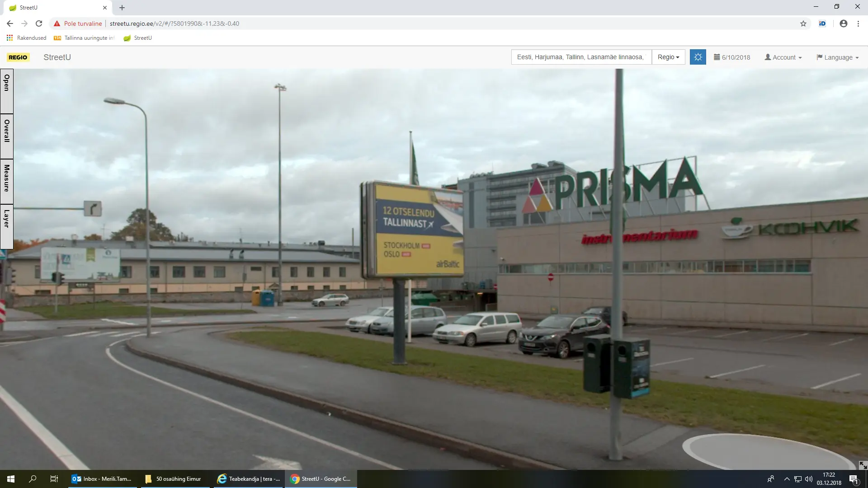Image resolution: width=868 pixels, height=488 pixels.
Task: Open the Account dropdown menu
Action: [x=783, y=57]
